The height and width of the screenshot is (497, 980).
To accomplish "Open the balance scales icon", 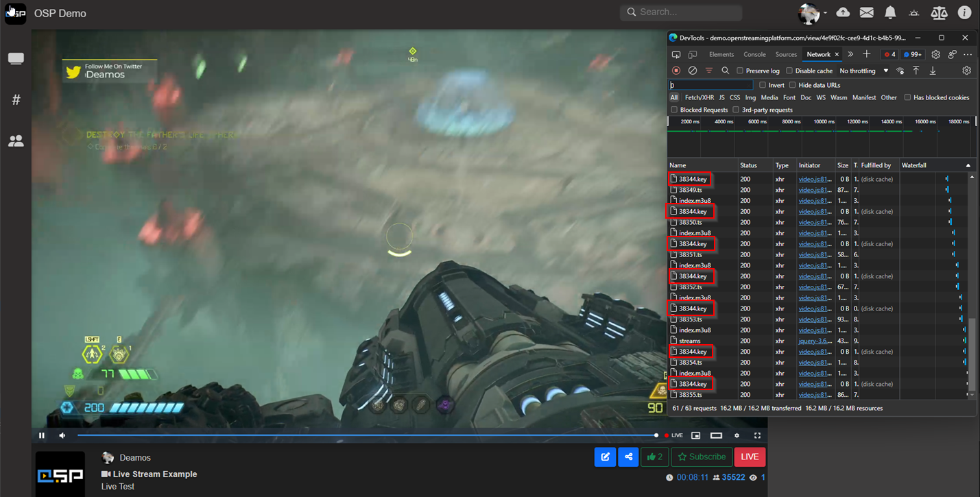I will coord(939,12).
